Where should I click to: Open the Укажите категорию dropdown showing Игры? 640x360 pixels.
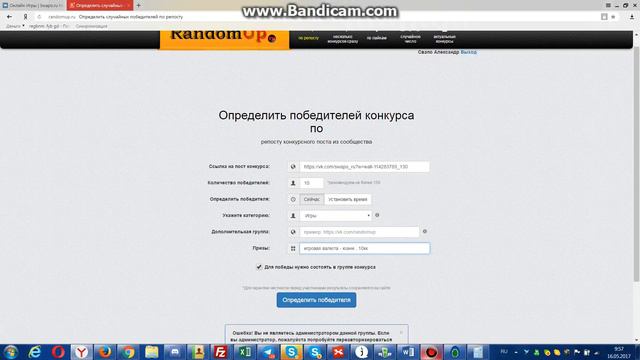click(x=336, y=216)
